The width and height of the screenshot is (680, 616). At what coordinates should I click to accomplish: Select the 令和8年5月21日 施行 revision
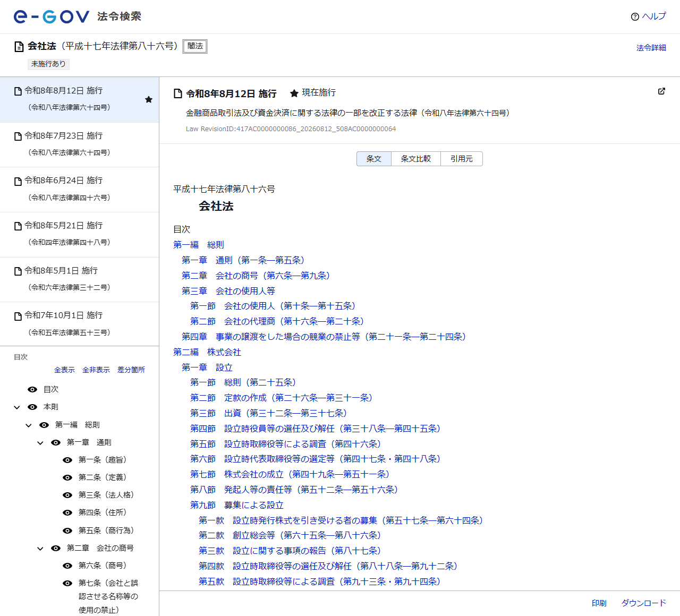(80, 234)
